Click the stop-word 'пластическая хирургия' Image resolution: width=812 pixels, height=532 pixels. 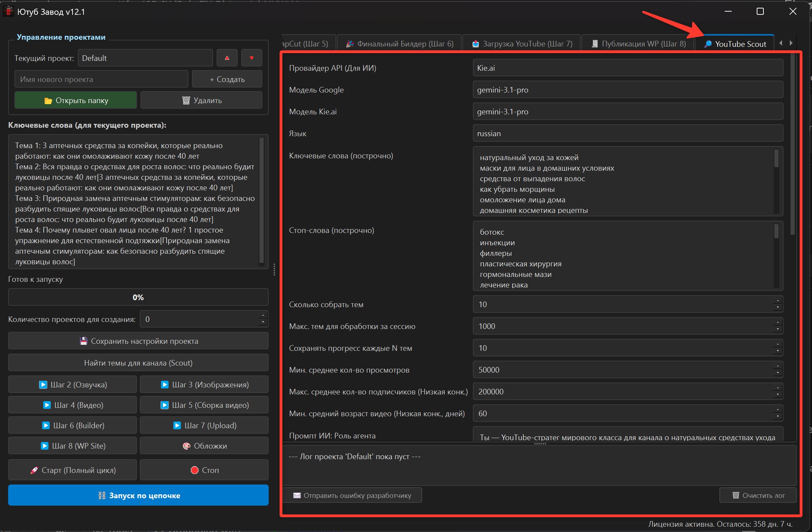(520, 264)
